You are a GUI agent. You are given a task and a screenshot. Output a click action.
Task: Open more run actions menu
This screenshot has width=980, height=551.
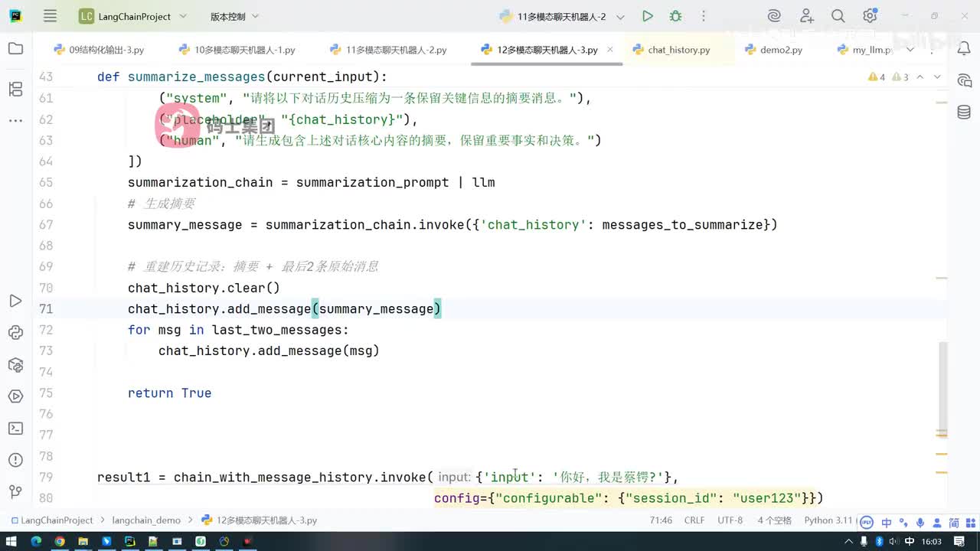tap(704, 16)
